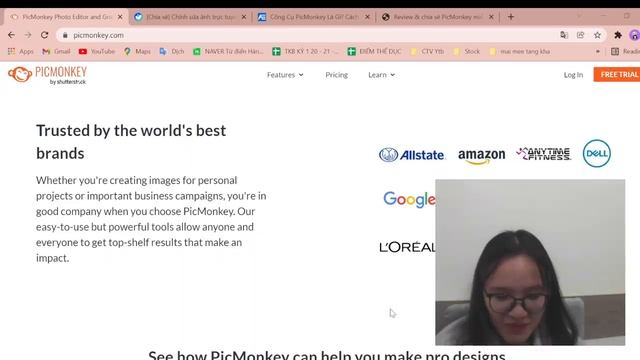Open a new browser tab
This screenshot has width=640, height=360.
point(511,17)
